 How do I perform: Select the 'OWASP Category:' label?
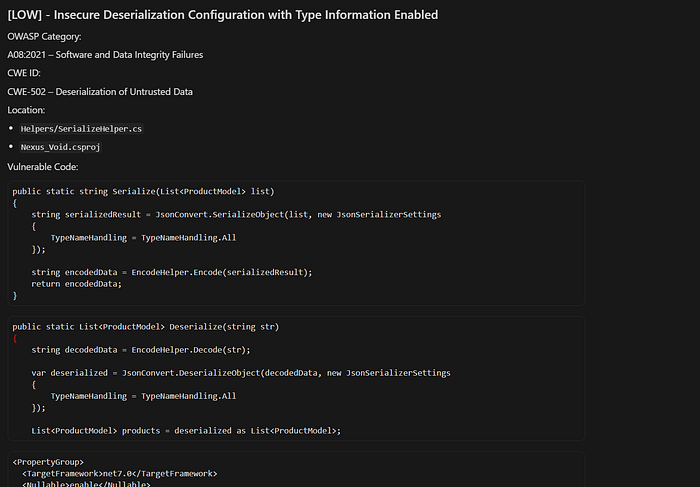point(44,37)
